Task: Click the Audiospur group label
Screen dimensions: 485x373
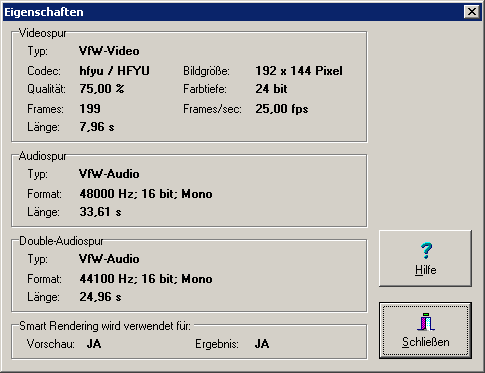Action: pos(43,156)
